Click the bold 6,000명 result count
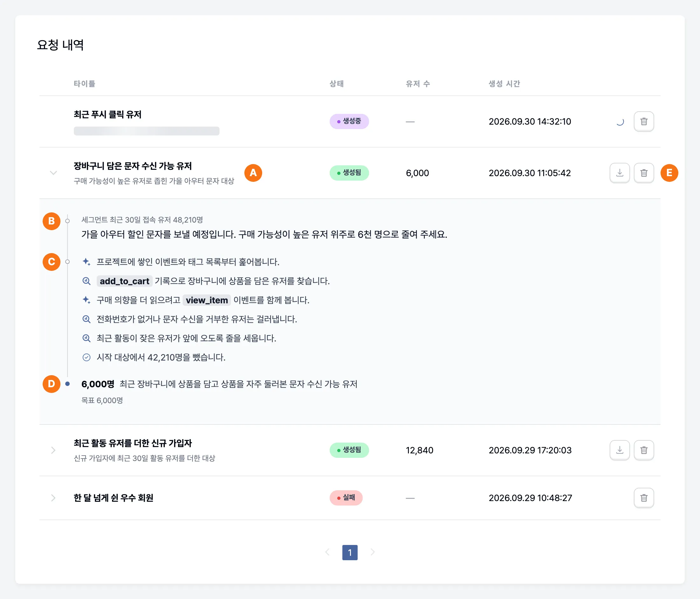The width and height of the screenshot is (700, 599). coord(98,384)
